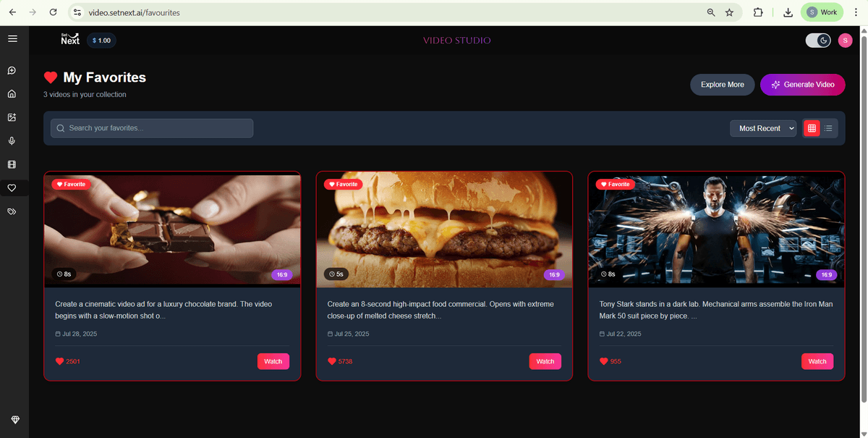Click the Explore More button
Viewport: 868px width, 438px height.
[x=722, y=85]
